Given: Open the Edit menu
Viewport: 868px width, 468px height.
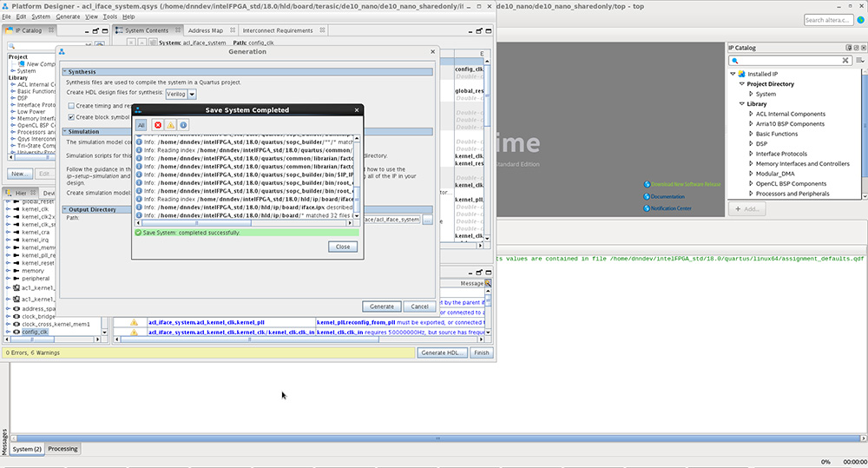Looking at the screenshot, I should tap(21, 16).
